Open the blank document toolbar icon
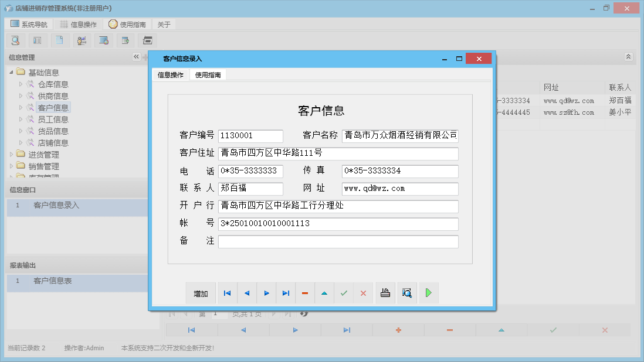The height and width of the screenshot is (362, 644). pos(60,40)
